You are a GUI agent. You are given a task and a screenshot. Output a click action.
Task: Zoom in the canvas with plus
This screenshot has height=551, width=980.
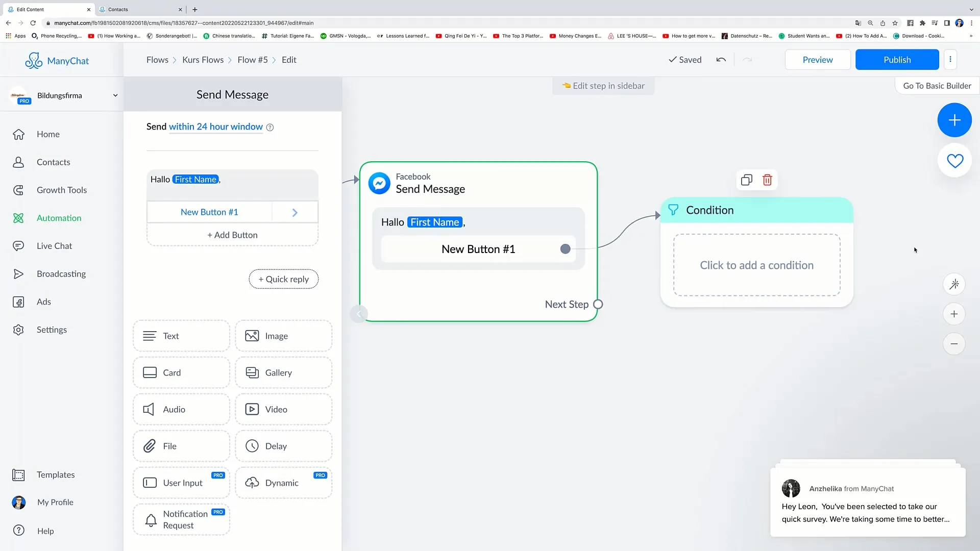pos(954,314)
